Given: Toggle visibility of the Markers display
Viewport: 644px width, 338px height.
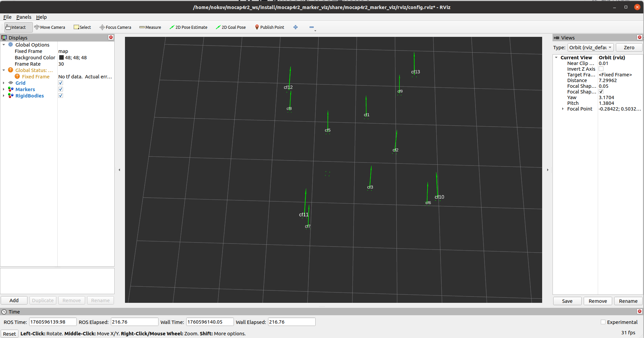Looking at the screenshot, I should tap(61, 89).
